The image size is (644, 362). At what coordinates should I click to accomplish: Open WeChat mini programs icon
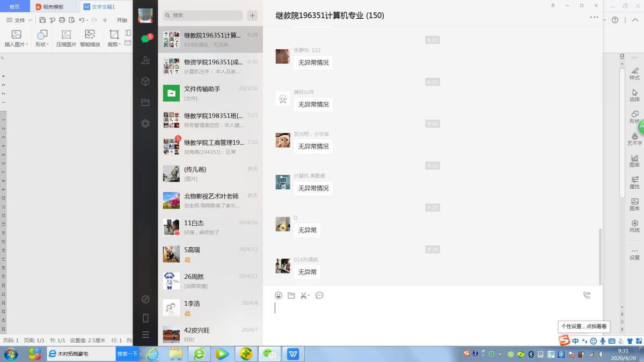(145, 299)
